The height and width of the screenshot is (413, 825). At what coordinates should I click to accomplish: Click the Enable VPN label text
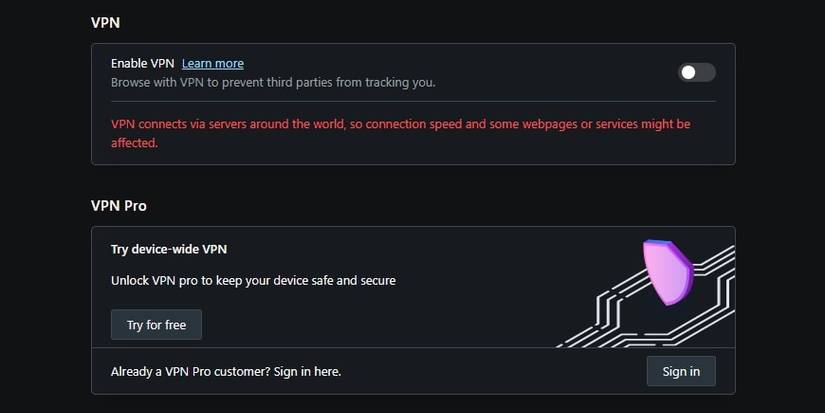(142, 63)
